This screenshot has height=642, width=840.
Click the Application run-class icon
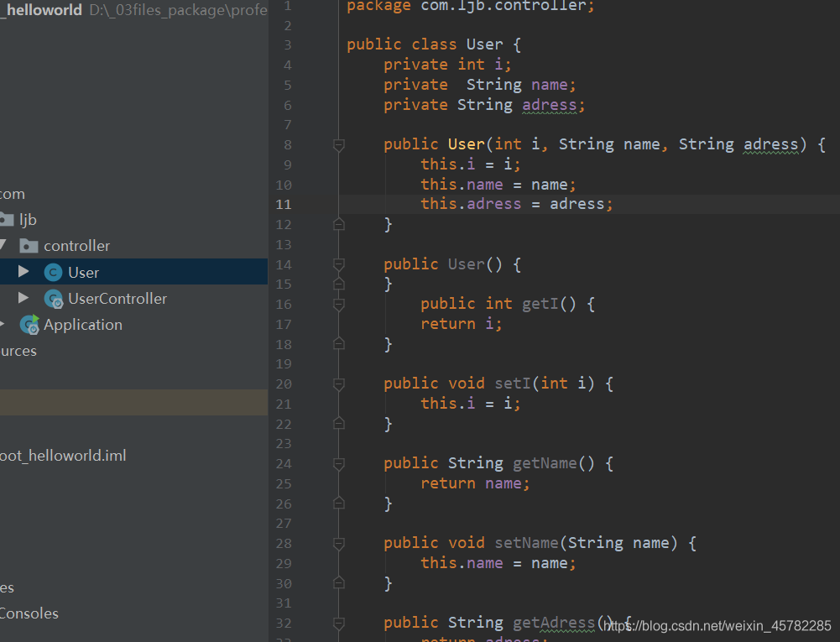pyautogui.click(x=29, y=325)
